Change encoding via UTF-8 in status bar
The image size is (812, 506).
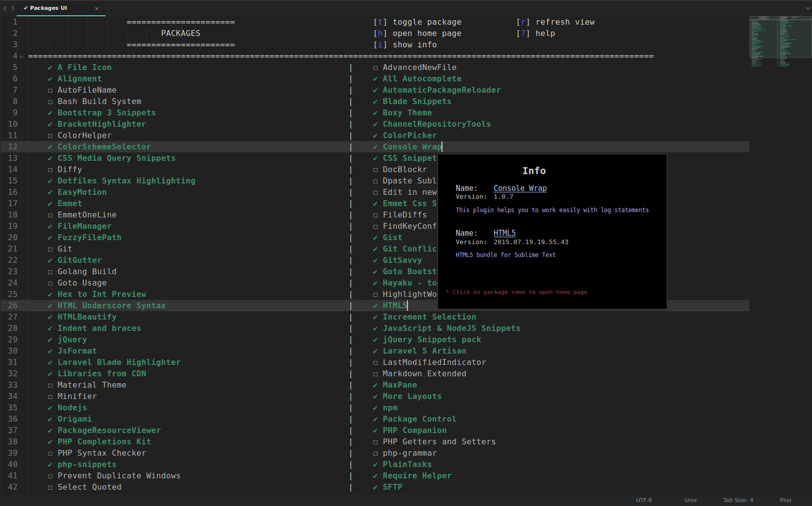click(x=643, y=500)
